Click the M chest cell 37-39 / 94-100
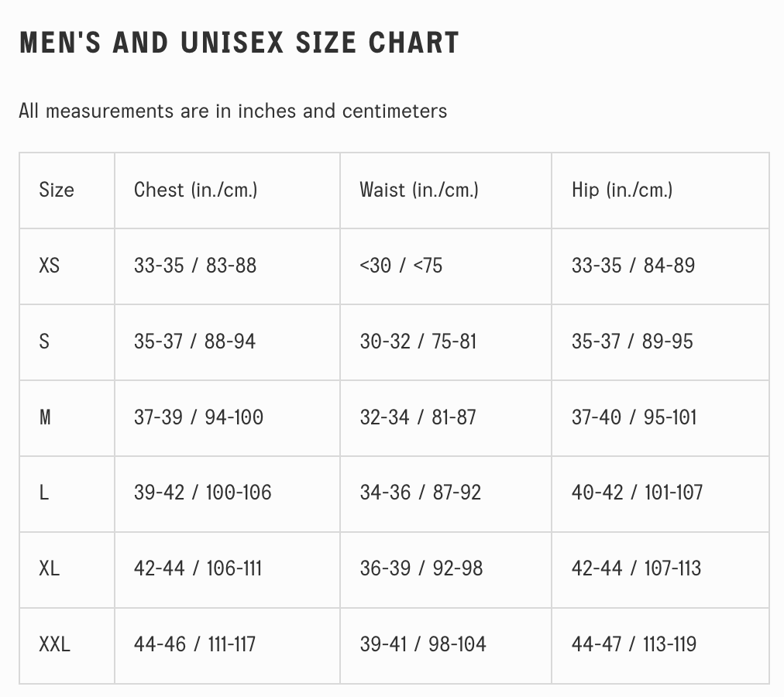 coord(198,417)
